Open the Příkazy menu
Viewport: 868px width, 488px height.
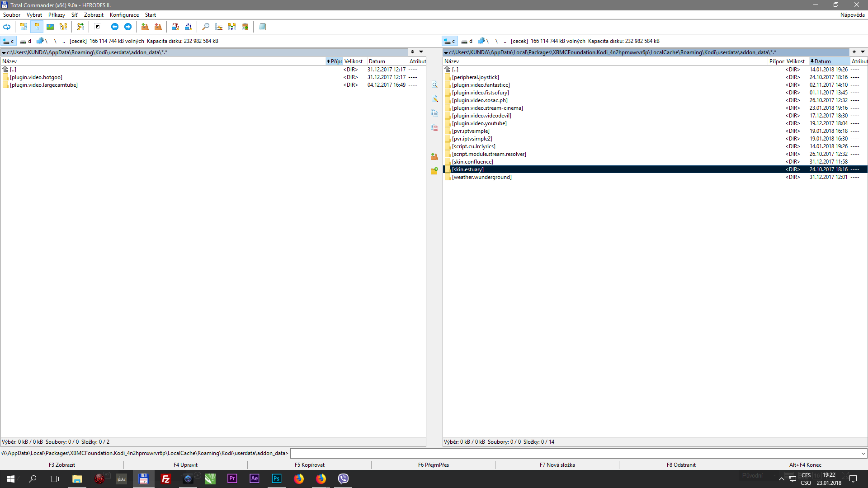click(x=57, y=15)
